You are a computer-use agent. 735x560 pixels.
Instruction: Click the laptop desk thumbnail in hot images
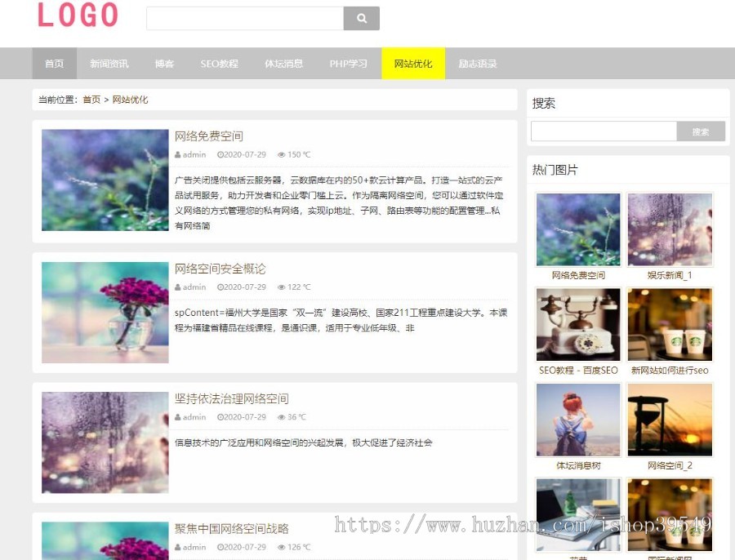click(578, 515)
